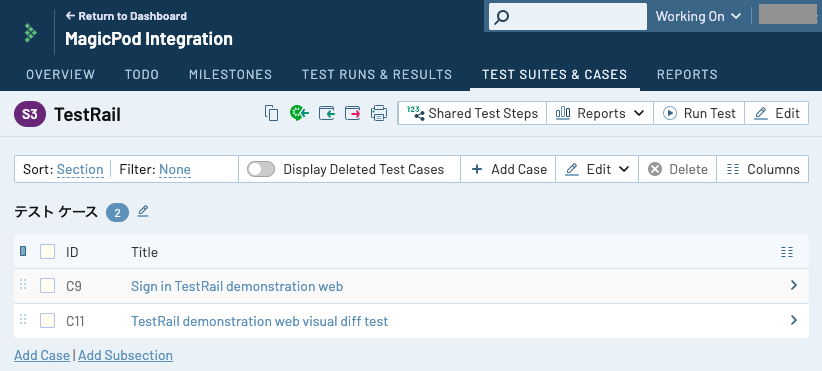Switch to TEST RUNS & RESULTS tab
Viewport: 822px width, 371px height.
[377, 74]
